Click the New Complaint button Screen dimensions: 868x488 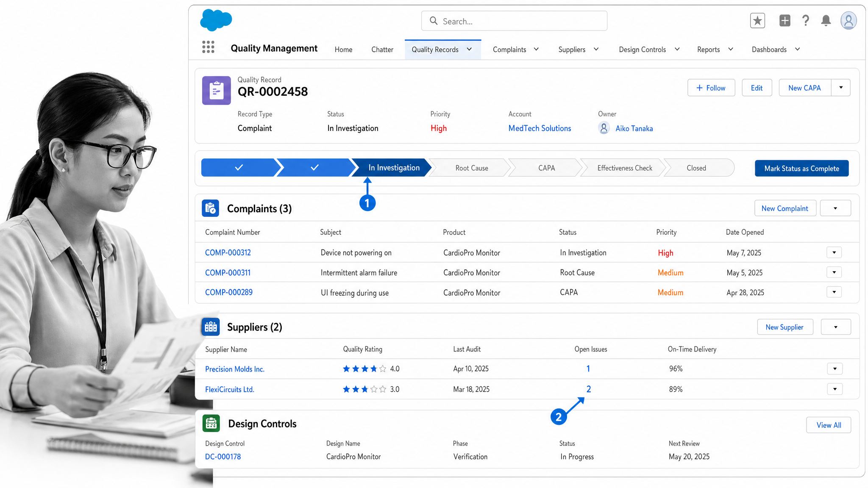[x=785, y=208]
